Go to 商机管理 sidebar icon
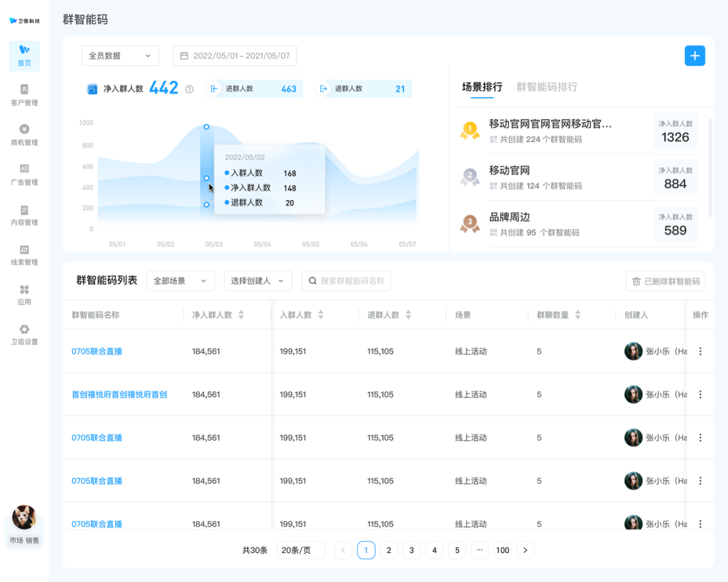The image size is (728, 582). [24, 135]
